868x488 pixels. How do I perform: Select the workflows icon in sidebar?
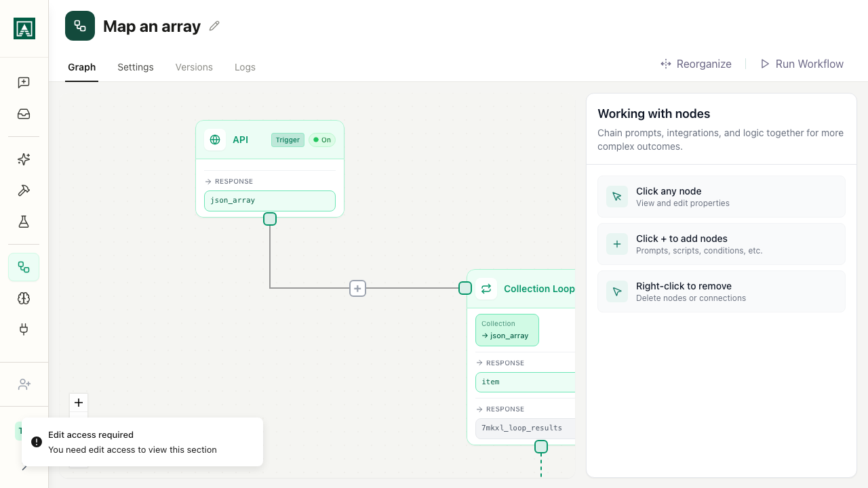click(24, 267)
